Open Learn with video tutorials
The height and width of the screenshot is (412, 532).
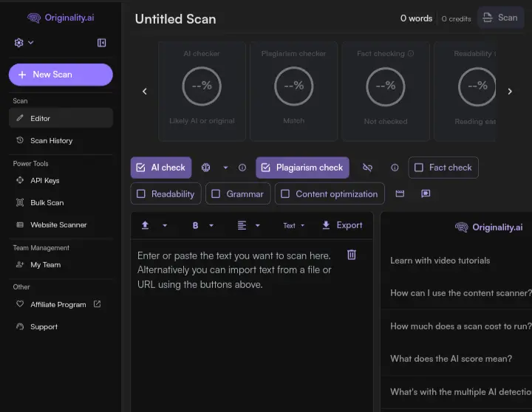click(x=440, y=261)
